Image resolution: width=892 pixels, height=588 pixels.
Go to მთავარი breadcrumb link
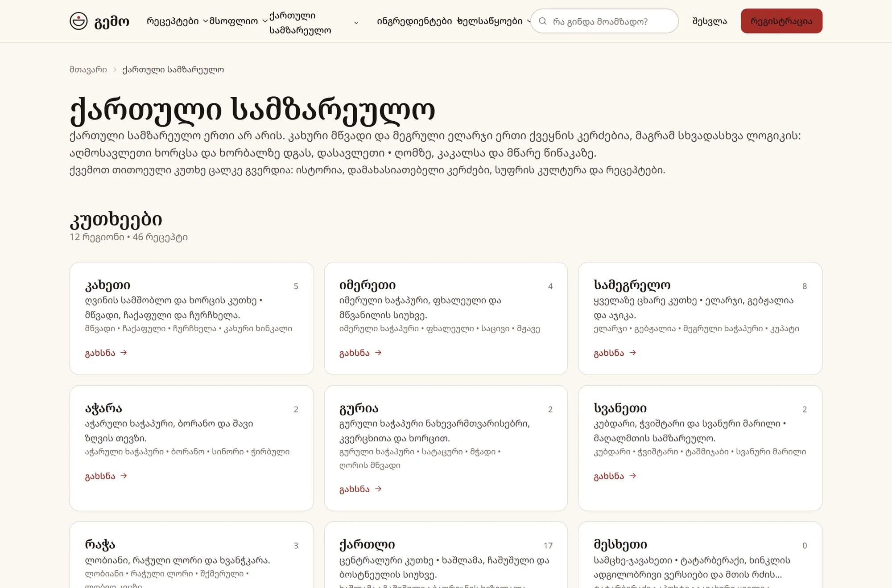point(88,70)
